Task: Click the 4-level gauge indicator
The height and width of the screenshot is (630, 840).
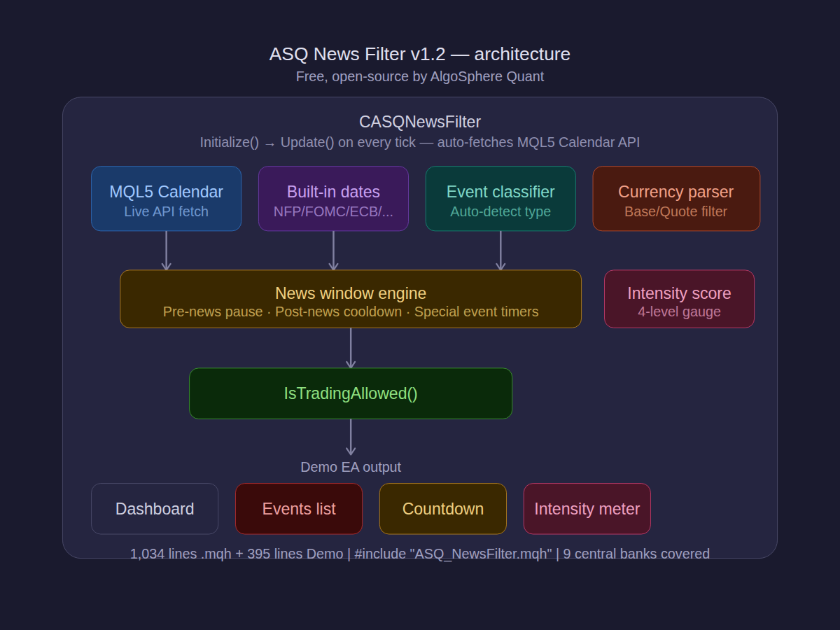Action: pyautogui.click(x=679, y=311)
